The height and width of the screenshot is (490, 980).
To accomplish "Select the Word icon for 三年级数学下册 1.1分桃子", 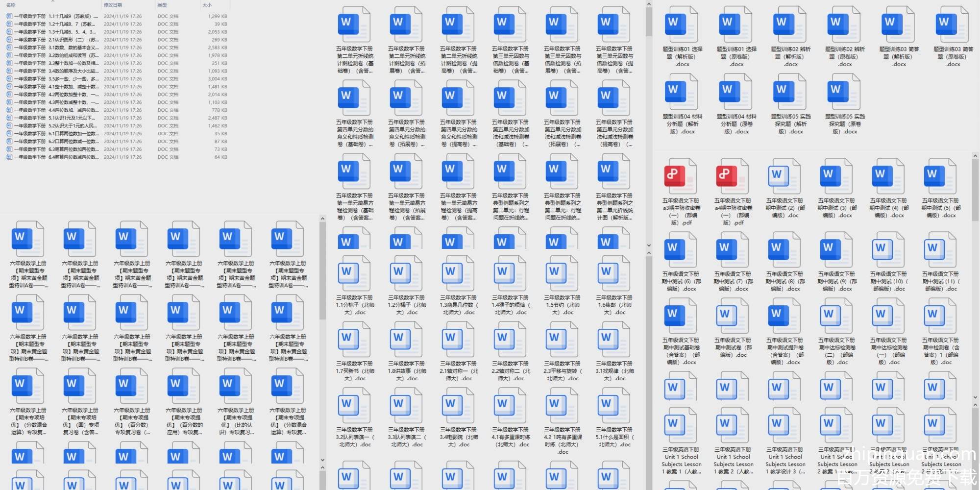I will (354, 273).
